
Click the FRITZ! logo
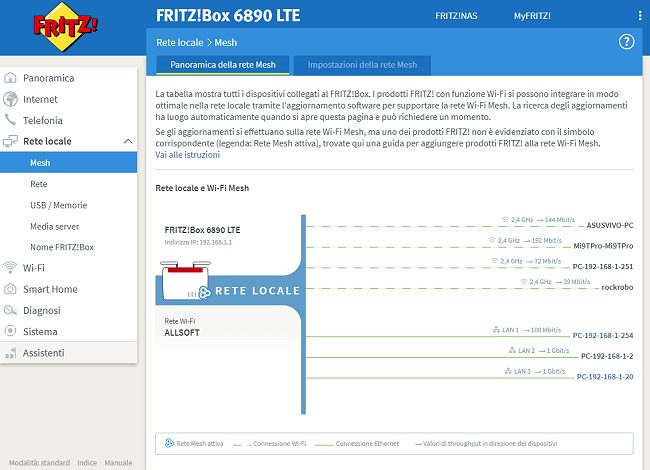65,27
